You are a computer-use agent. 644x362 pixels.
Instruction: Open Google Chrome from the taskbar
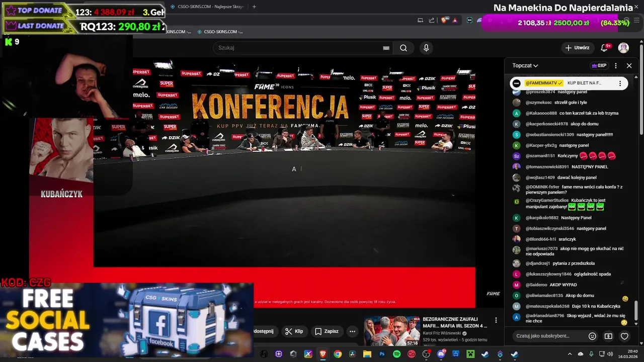(x=338, y=354)
